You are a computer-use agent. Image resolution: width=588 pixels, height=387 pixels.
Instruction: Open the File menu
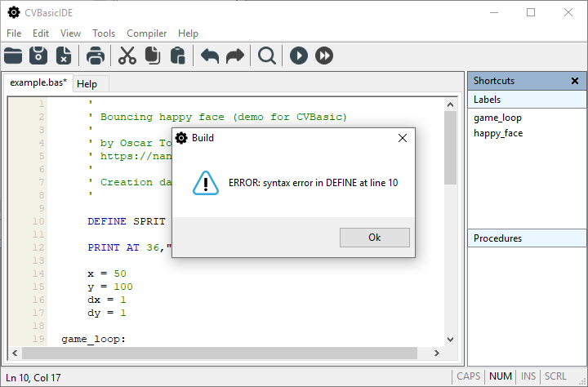point(14,33)
